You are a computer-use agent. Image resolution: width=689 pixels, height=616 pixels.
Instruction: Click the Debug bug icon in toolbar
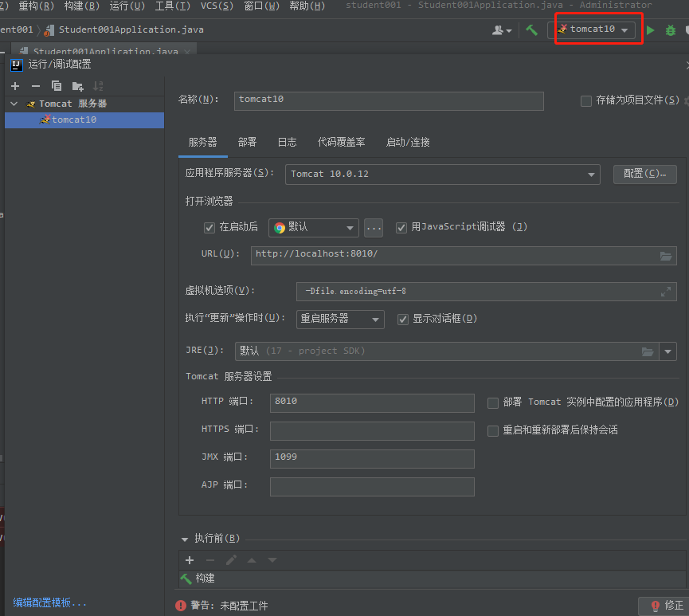[671, 30]
